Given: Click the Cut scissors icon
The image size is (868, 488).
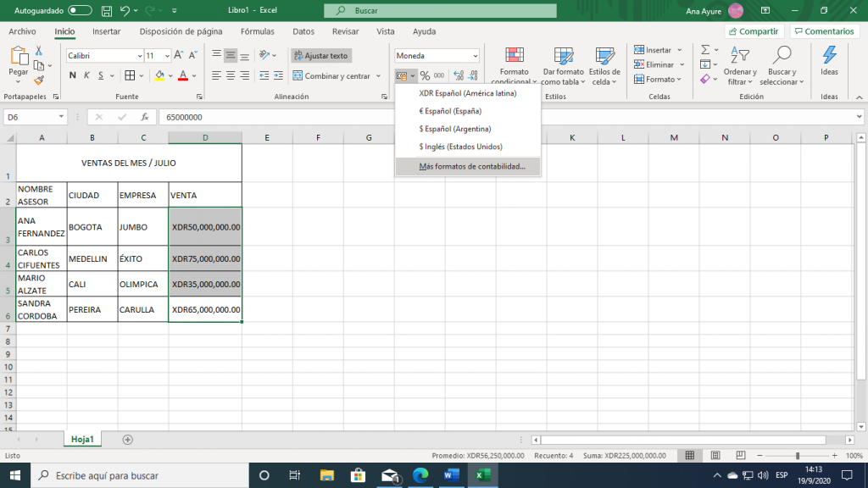Looking at the screenshot, I should tap(39, 50).
